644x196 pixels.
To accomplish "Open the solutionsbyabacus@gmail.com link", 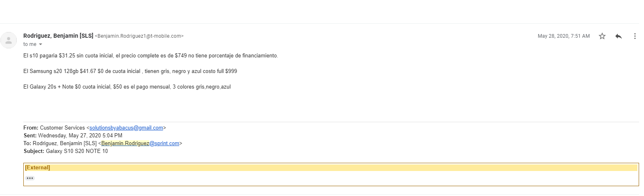I will click(x=126, y=128).
